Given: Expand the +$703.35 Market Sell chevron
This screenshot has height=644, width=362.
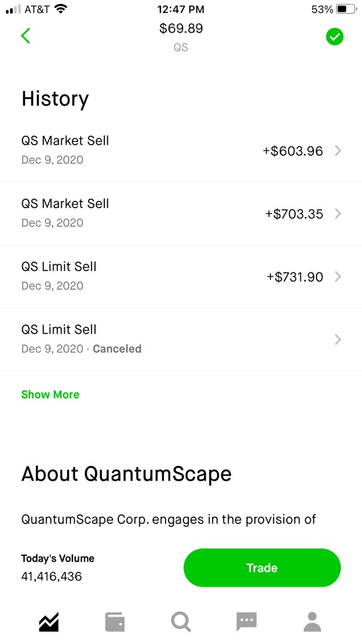Looking at the screenshot, I should 338,213.
